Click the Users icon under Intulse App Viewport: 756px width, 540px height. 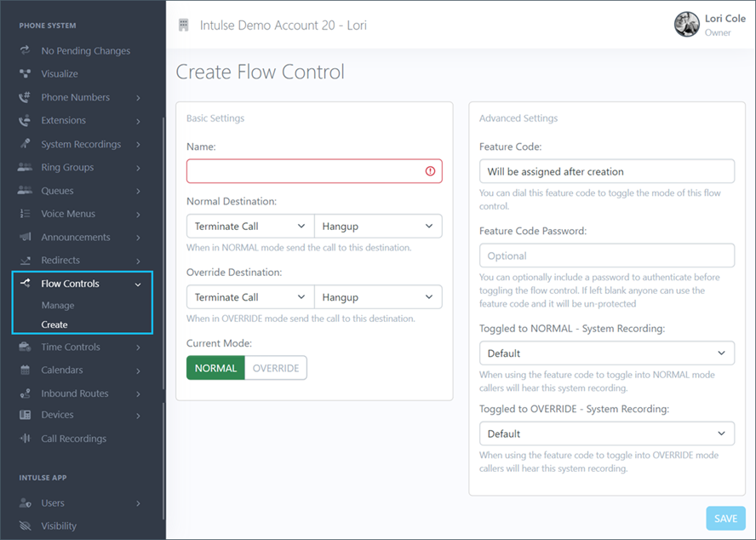tap(26, 503)
